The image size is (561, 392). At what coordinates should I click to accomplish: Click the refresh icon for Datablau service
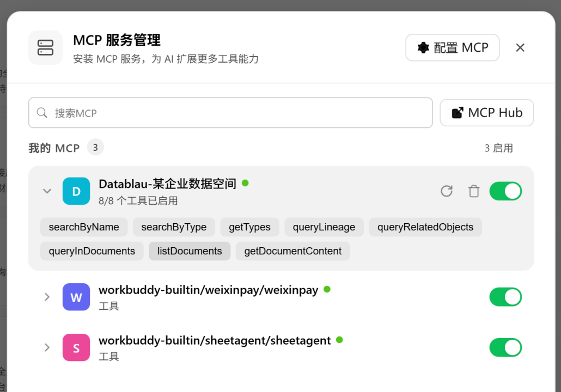[447, 191]
